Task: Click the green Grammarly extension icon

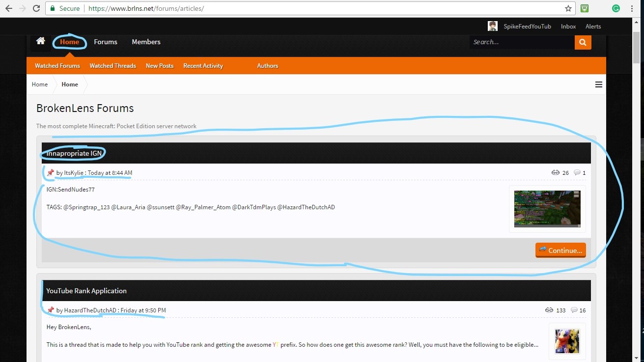Action: click(616, 8)
